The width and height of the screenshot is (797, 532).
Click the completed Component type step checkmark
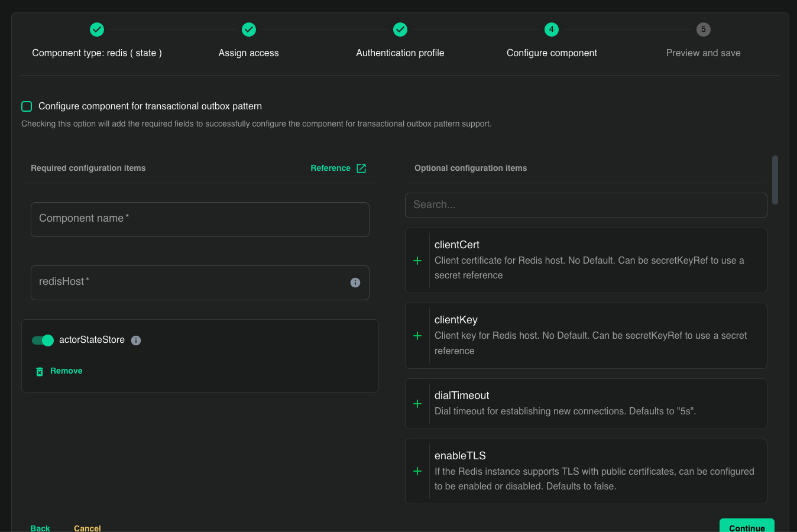97,29
